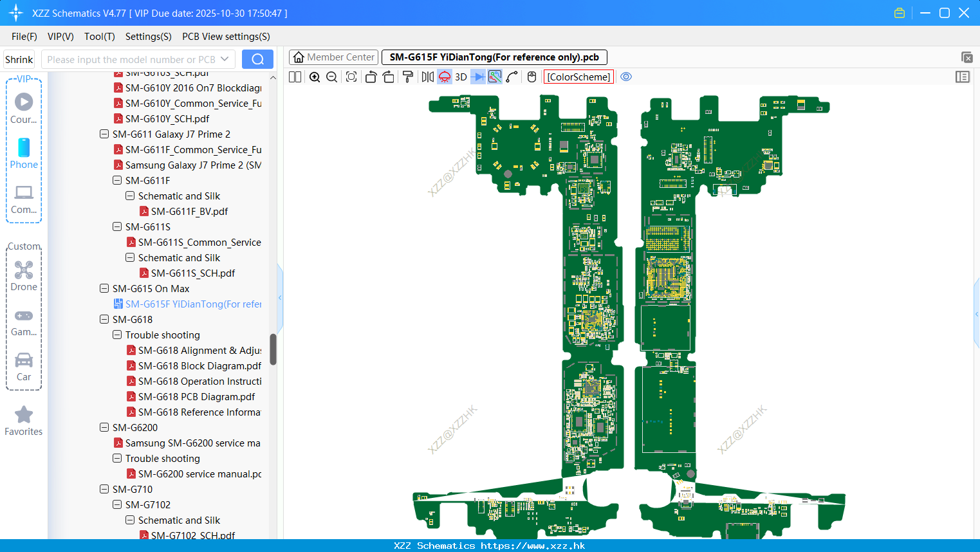Screen dimensions: 980x552
Task: Collapse the SM-G710 node
Action: pyautogui.click(x=104, y=489)
